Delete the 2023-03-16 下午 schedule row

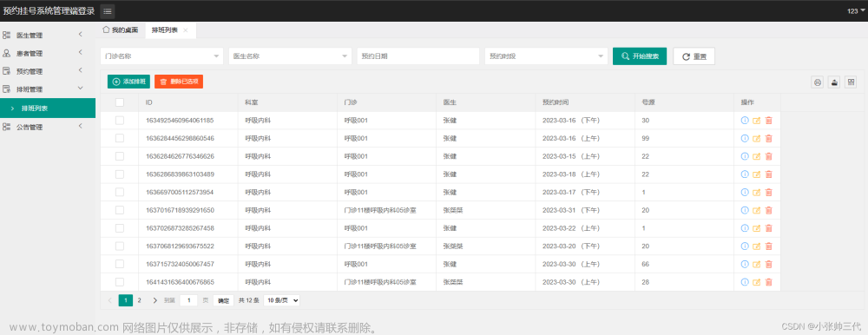pyautogui.click(x=768, y=120)
